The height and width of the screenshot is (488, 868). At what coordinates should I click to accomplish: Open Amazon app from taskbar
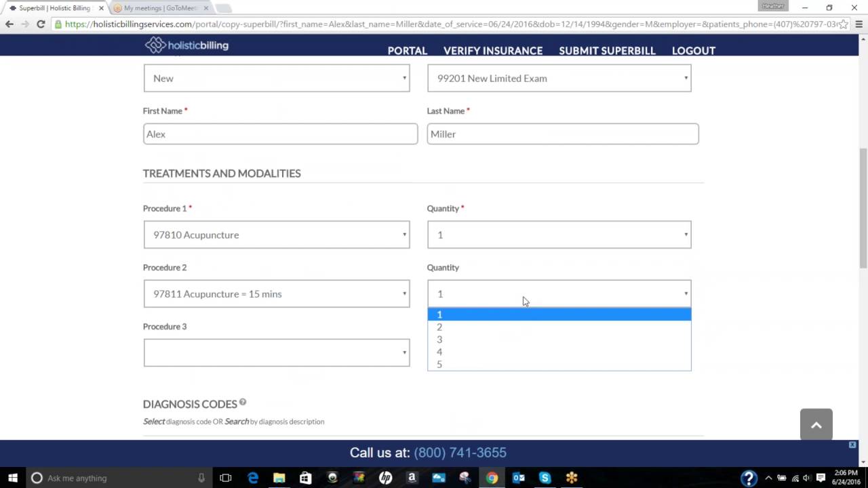[x=412, y=478]
